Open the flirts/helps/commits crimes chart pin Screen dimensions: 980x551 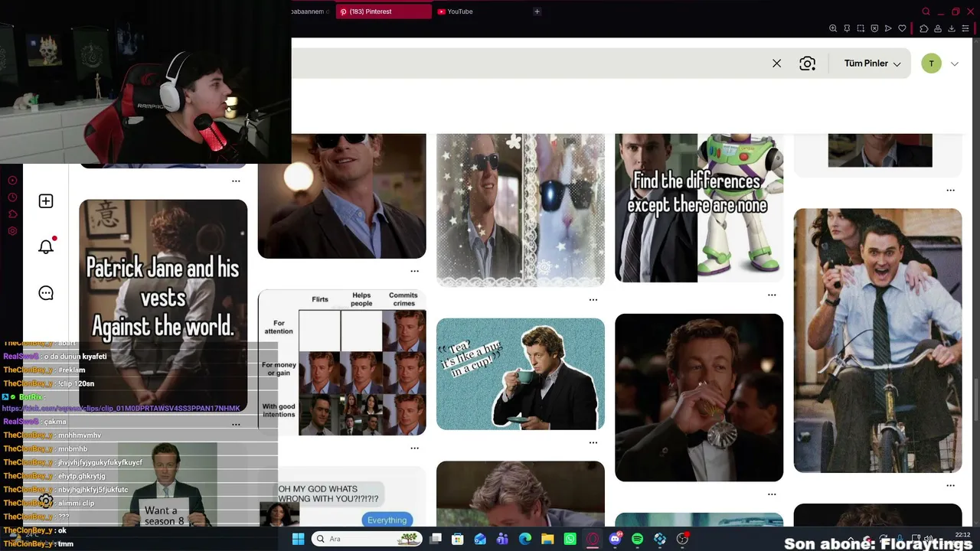[x=342, y=362]
